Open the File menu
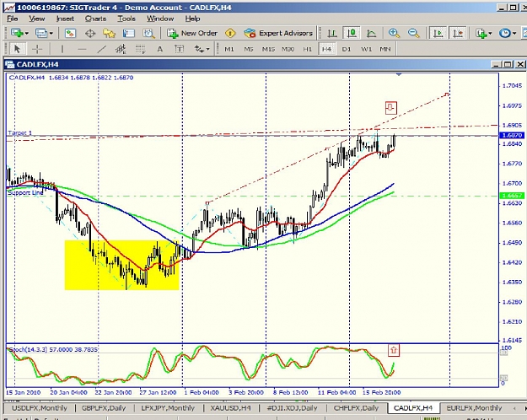 coord(12,19)
